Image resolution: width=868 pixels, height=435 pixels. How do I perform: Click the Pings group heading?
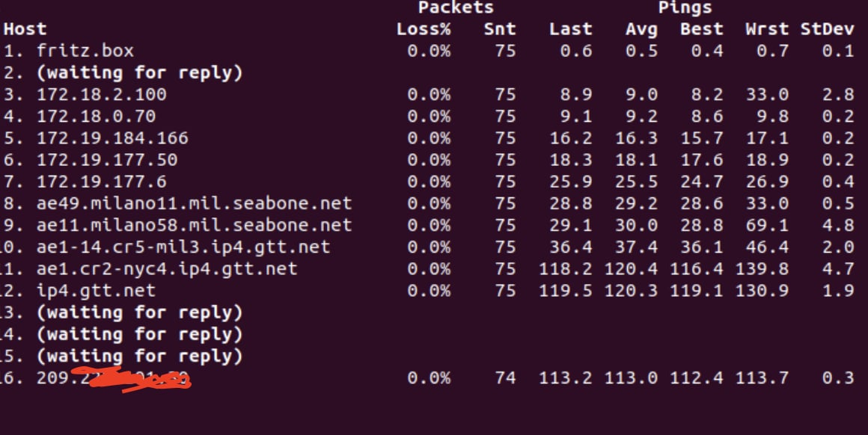(x=685, y=7)
